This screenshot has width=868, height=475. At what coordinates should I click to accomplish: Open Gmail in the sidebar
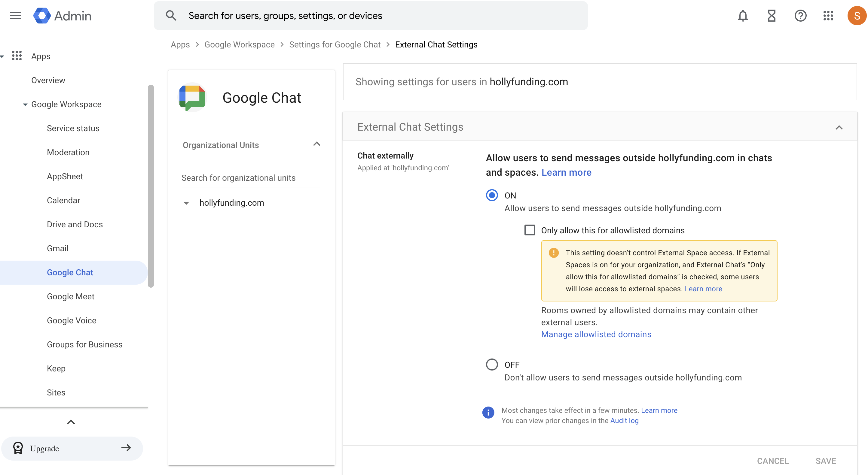tap(58, 248)
